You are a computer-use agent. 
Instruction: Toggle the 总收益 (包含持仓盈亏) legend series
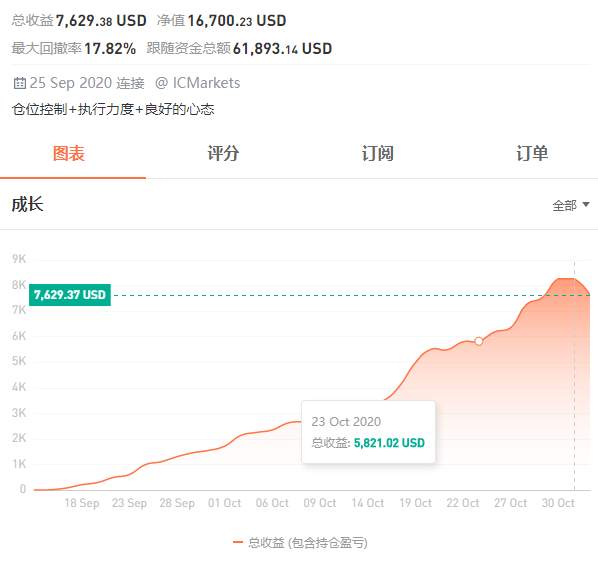300,542
